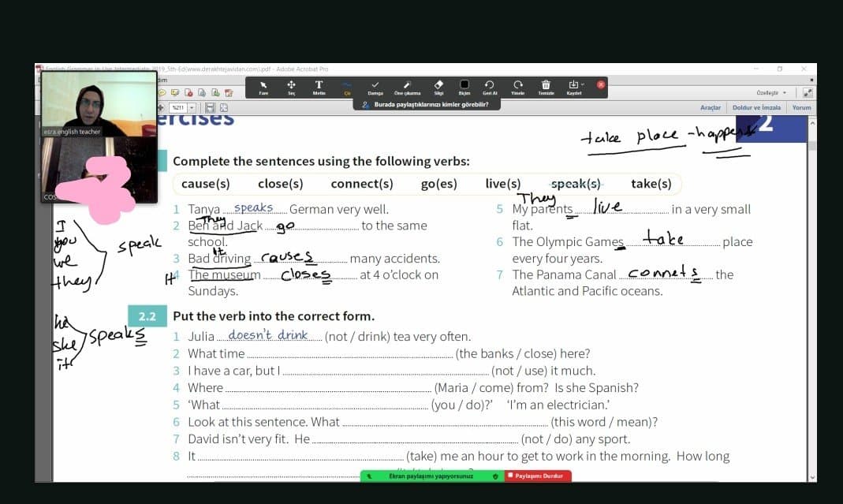Undo annotation with Geri Al
This screenshot has height=504, width=843.
[489, 87]
